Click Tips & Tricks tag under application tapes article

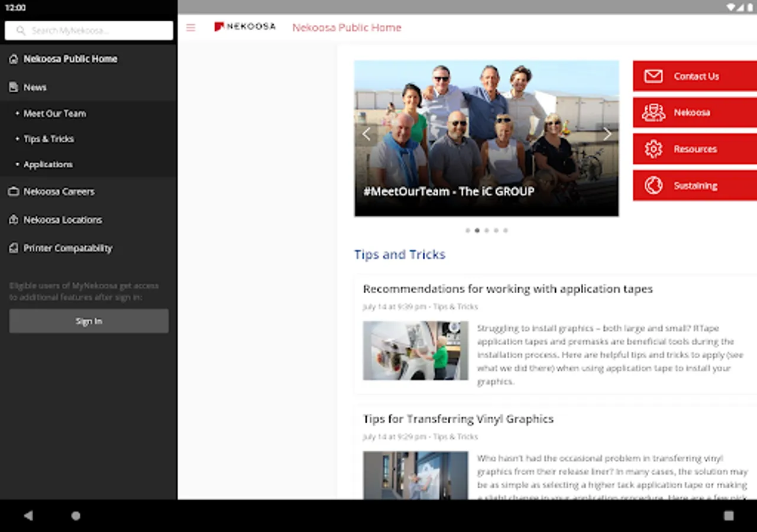coord(455,307)
